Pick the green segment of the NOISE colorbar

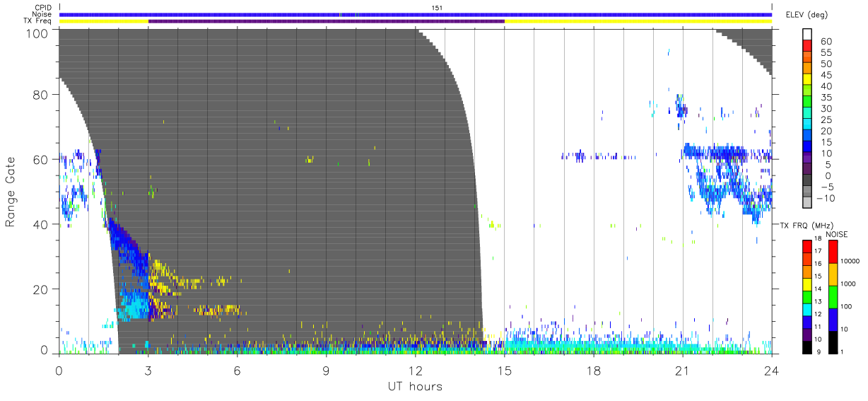[x=833, y=296]
